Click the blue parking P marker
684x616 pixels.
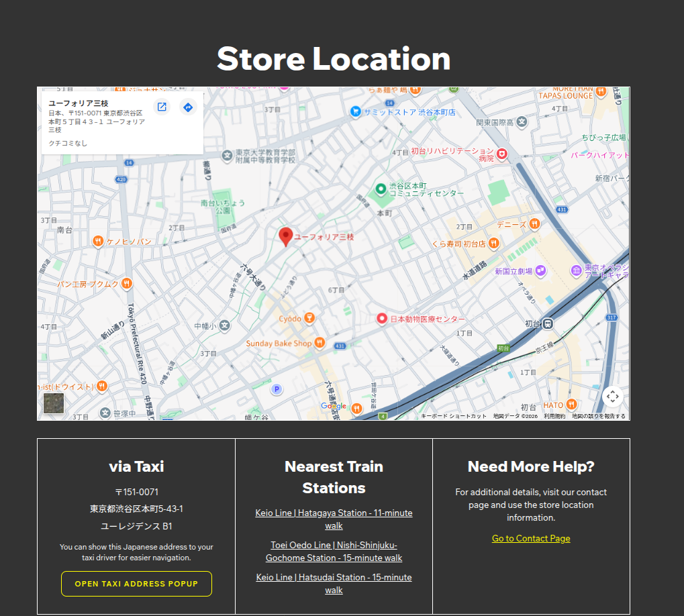tap(277, 389)
